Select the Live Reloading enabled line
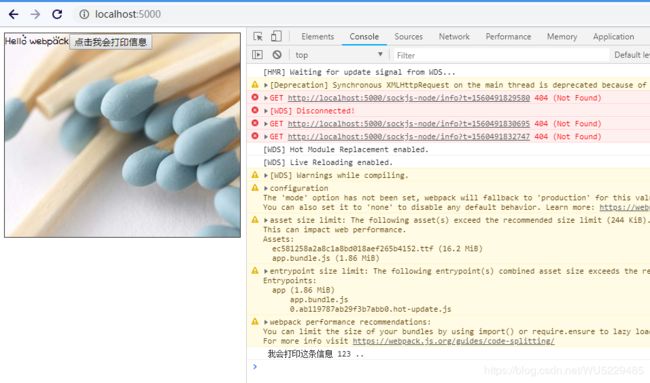This screenshot has height=383, width=650. tap(327, 162)
